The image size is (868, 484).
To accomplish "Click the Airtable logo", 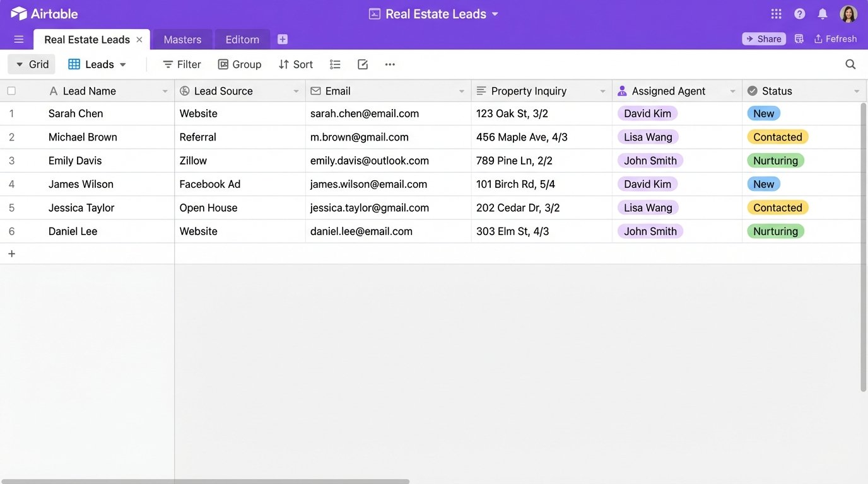I will pos(44,13).
